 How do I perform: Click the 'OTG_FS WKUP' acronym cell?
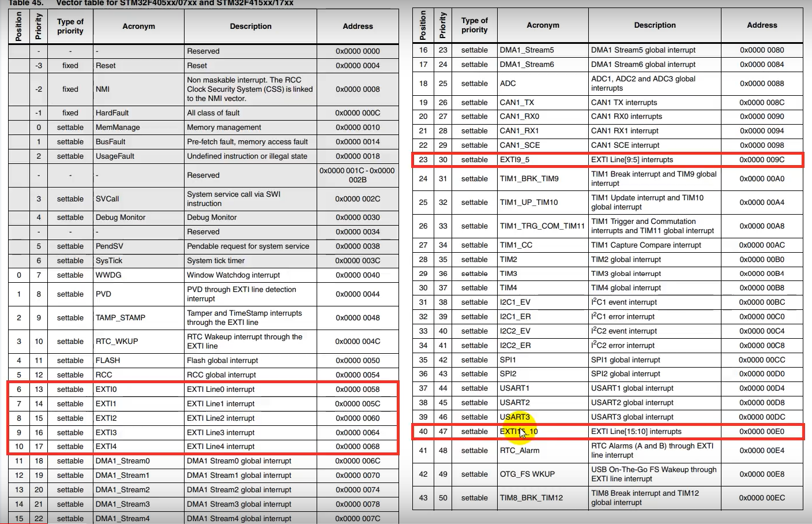pyautogui.click(x=543, y=474)
